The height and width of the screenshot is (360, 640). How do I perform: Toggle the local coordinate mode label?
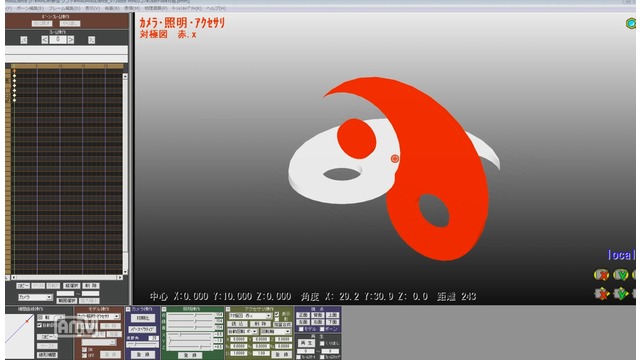point(621,255)
